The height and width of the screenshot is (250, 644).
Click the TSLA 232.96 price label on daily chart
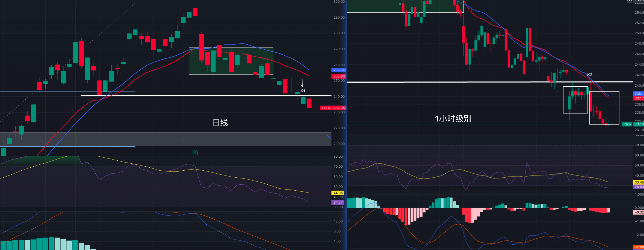[x=333, y=108]
